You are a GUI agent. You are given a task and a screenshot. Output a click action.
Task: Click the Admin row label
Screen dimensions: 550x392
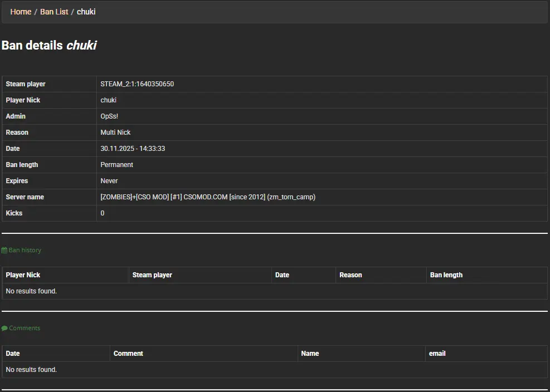pyautogui.click(x=16, y=116)
